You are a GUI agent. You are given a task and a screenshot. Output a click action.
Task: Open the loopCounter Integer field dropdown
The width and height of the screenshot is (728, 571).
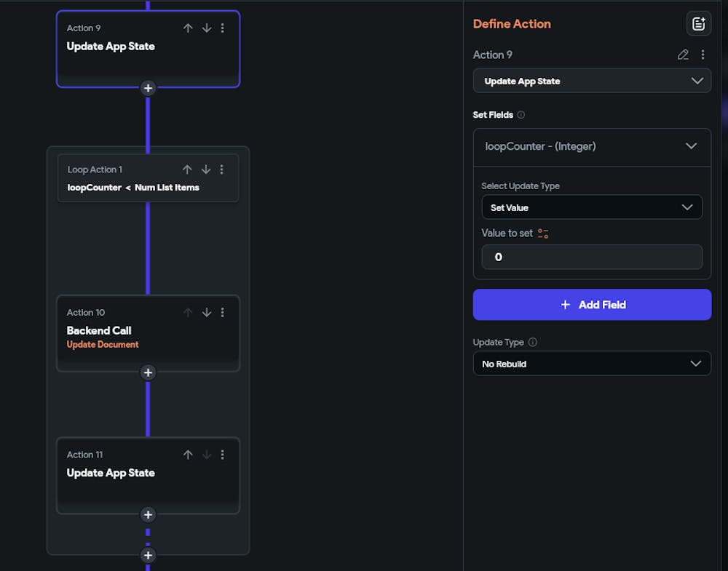pos(592,146)
